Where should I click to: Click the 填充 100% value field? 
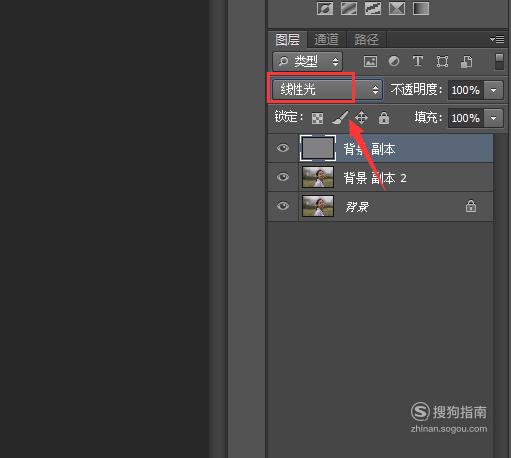[465, 118]
